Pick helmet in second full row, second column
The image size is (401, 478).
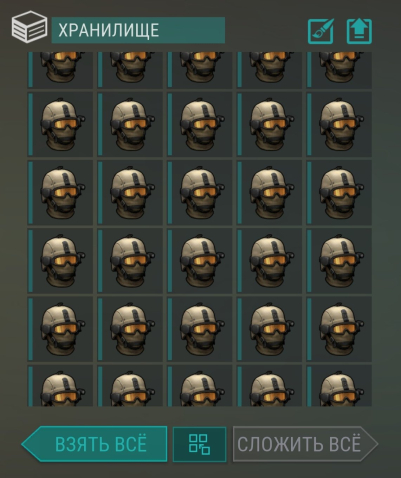(x=130, y=193)
